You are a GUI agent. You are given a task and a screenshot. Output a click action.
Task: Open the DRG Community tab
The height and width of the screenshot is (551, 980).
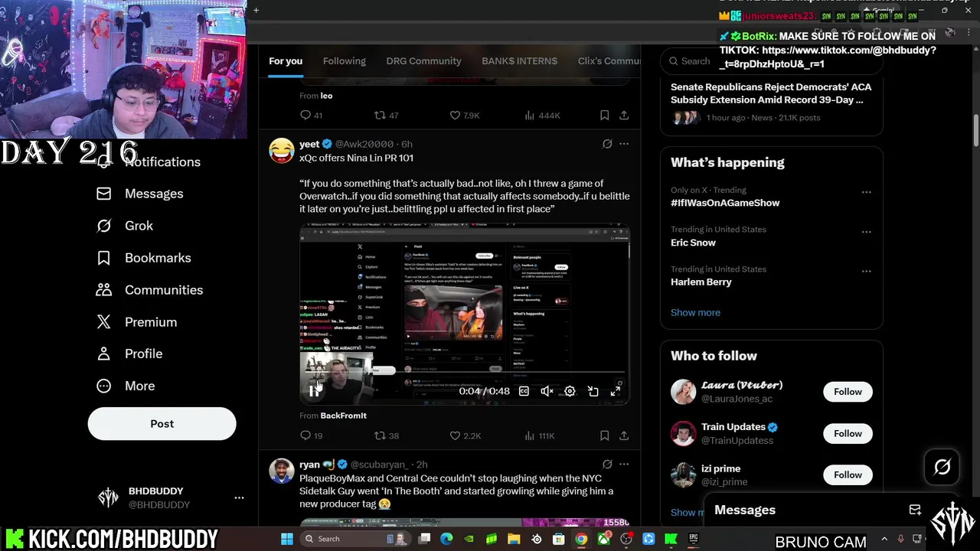pos(423,61)
